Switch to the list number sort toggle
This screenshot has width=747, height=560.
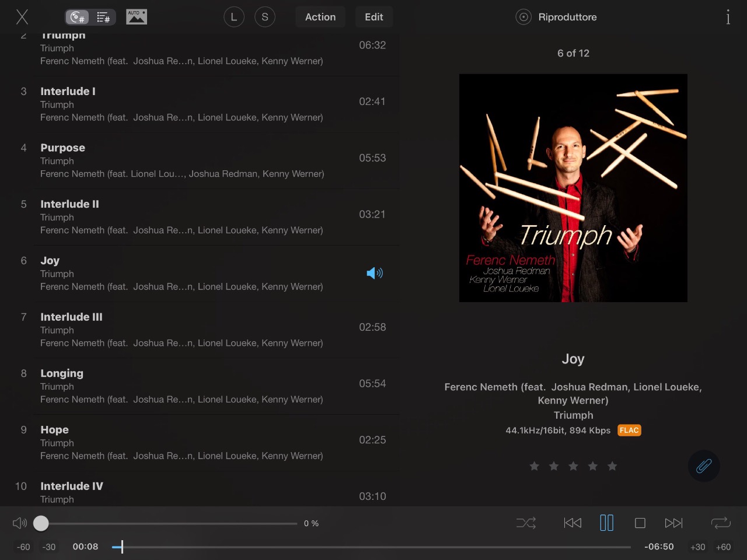[x=103, y=17]
